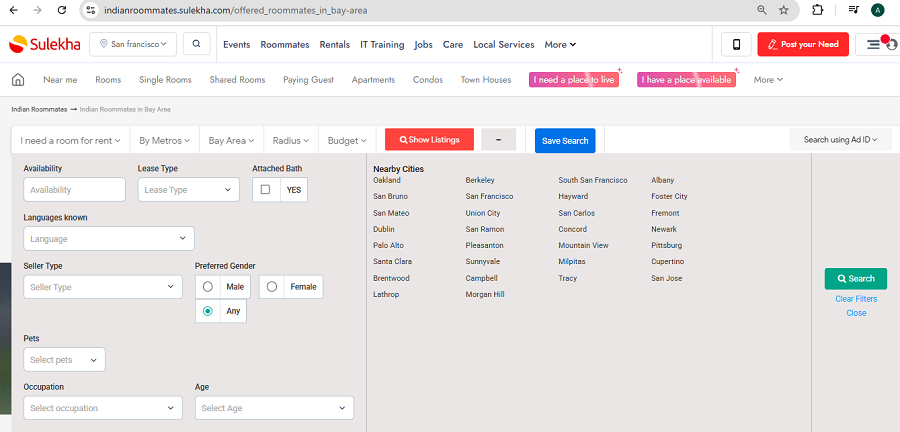The width and height of the screenshot is (900, 432).
Task: Open the hamburger menu with user icon
Action: [877, 44]
